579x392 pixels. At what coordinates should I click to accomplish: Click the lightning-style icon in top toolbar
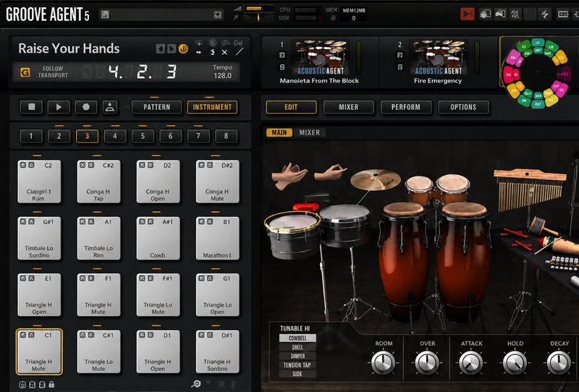pyautogui.click(x=545, y=14)
